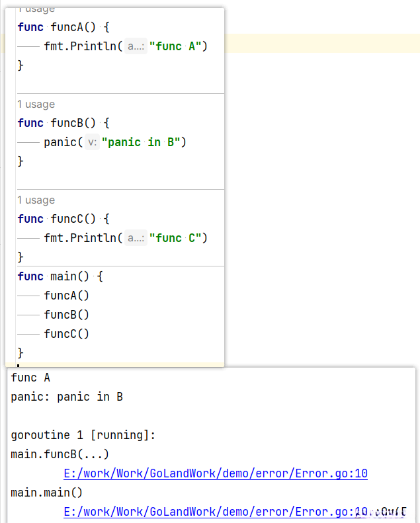Place cursor on "func C" string literal
The height and width of the screenshot is (523, 420).
click(x=179, y=238)
